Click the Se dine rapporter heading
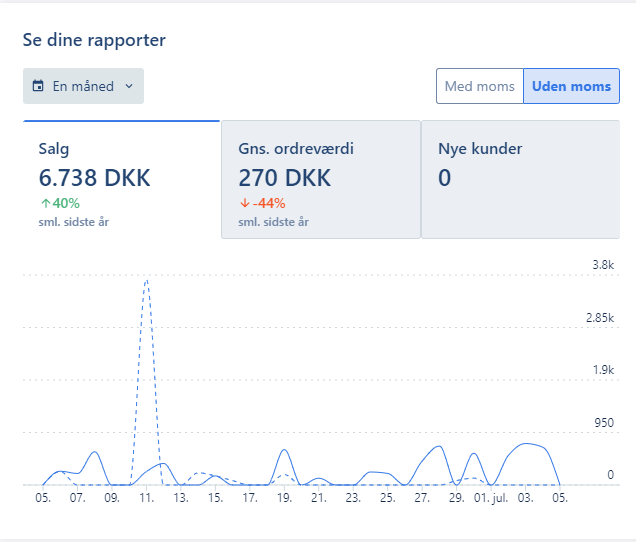Screen dimensions: 636x542 coord(94,40)
